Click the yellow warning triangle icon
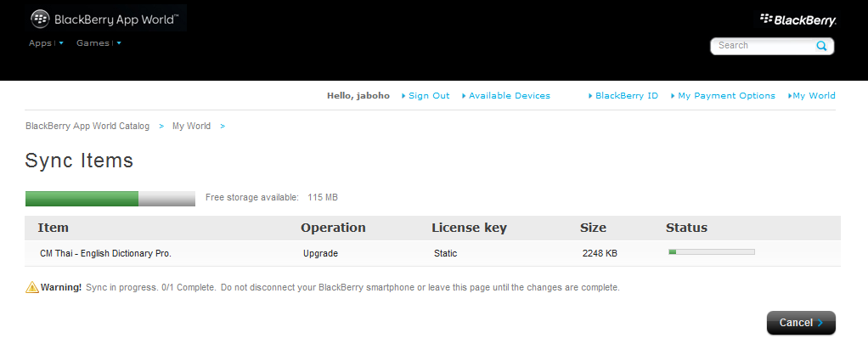This screenshot has width=868, height=361. tap(32, 287)
